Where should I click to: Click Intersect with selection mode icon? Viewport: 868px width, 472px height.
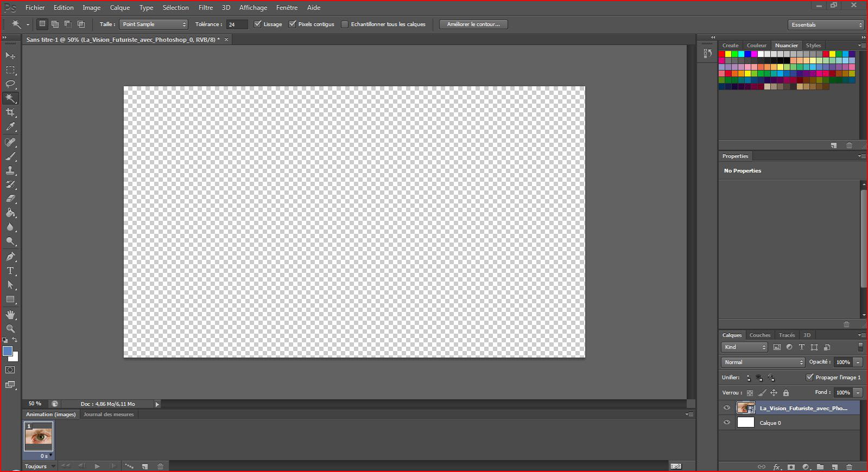pos(81,24)
